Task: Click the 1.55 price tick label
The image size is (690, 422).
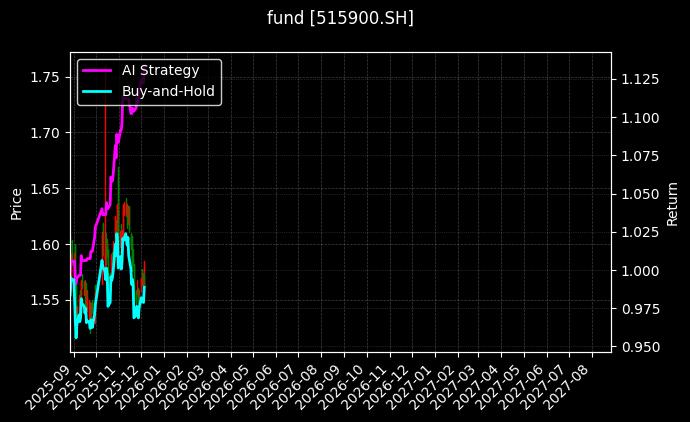Action: (x=44, y=301)
